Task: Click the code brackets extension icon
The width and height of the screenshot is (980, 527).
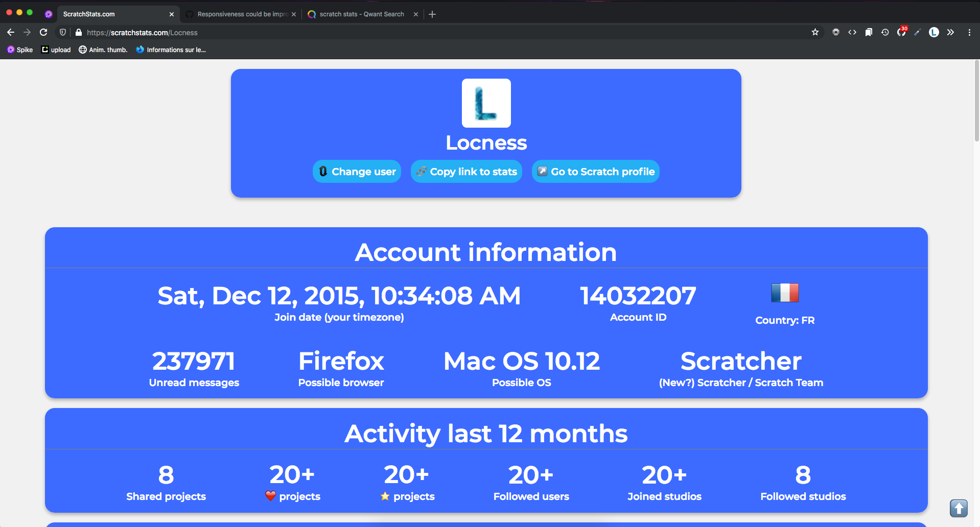Action: (x=852, y=32)
